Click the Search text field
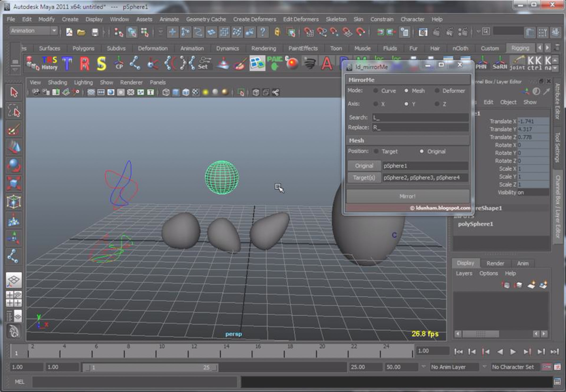This screenshot has height=392, width=566. coord(420,118)
